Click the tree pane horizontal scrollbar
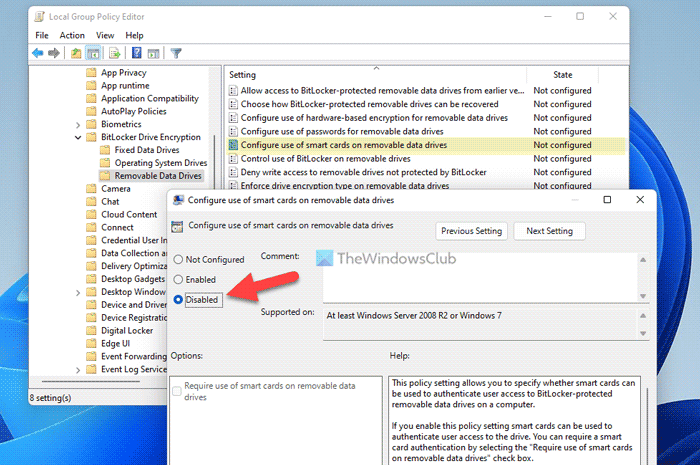The width and height of the screenshot is (700, 465). (91, 382)
